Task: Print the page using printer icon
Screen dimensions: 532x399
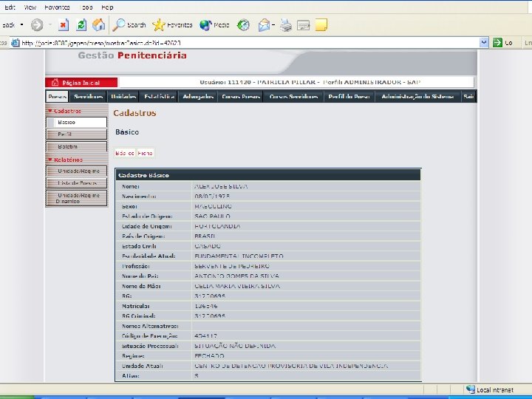Action: coord(287,25)
